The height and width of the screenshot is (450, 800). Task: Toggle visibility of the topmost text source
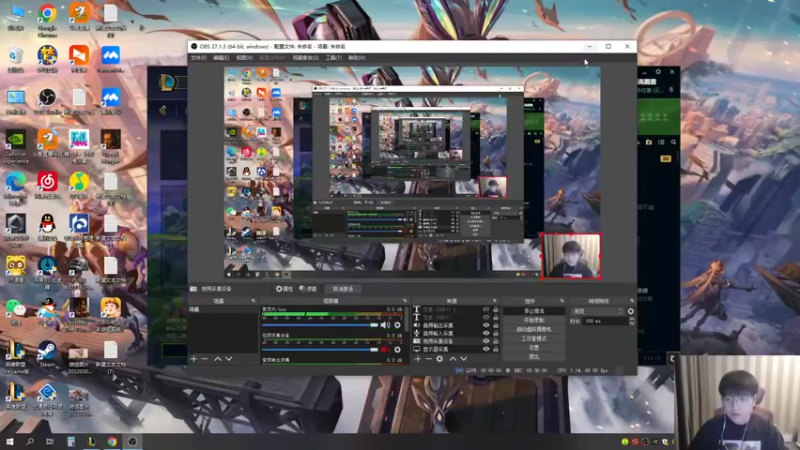click(x=486, y=309)
